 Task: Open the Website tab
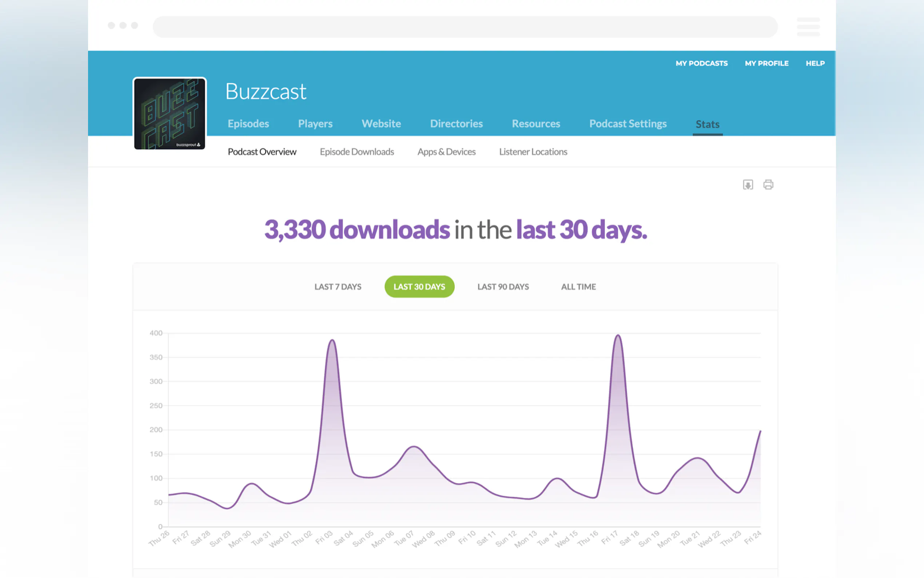pos(381,123)
